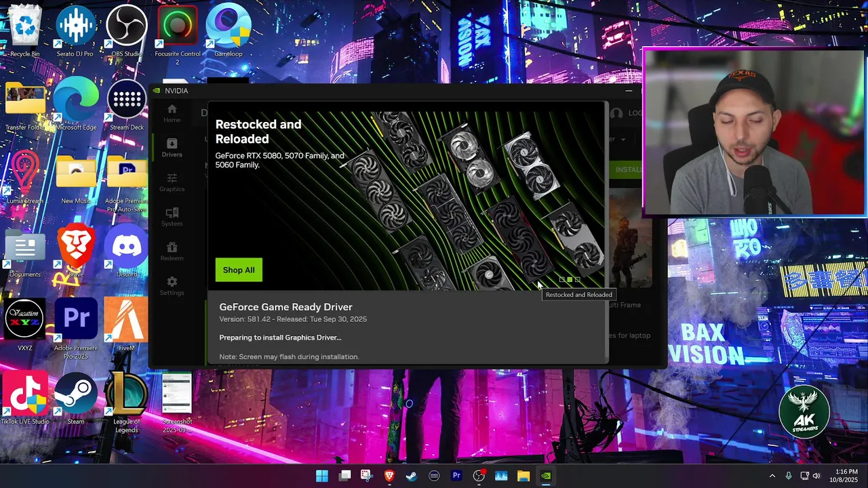The width and height of the screenshot is (868, 488).
Task: Click the 'Version: 581.42' release text
Action: coord(293,319)
